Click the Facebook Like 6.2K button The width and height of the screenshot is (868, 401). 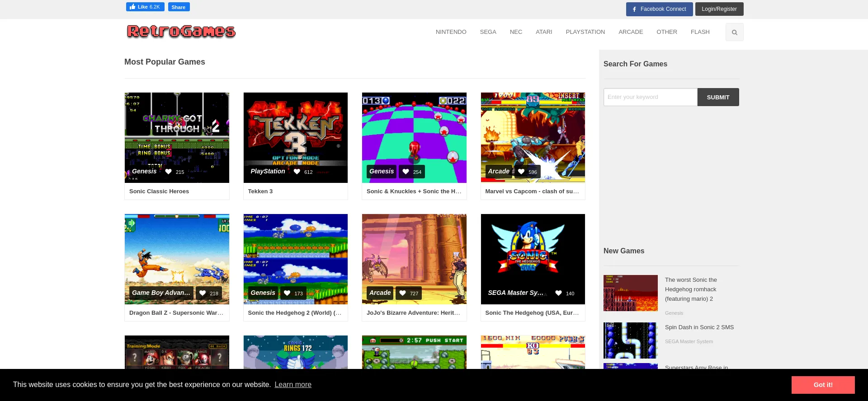pyautogui.click(x=145, y=7)
